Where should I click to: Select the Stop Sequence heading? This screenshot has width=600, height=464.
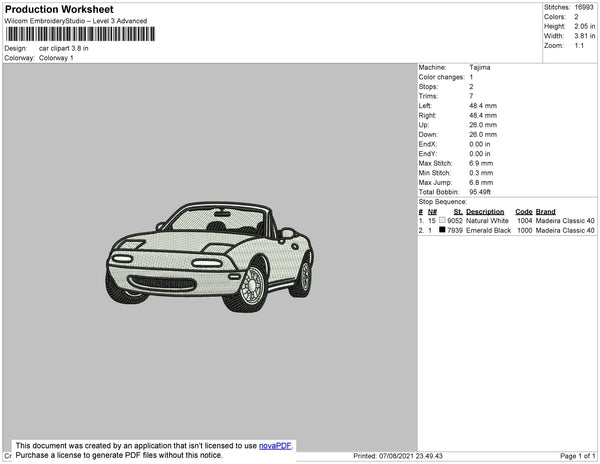click(x=445, y=202)
